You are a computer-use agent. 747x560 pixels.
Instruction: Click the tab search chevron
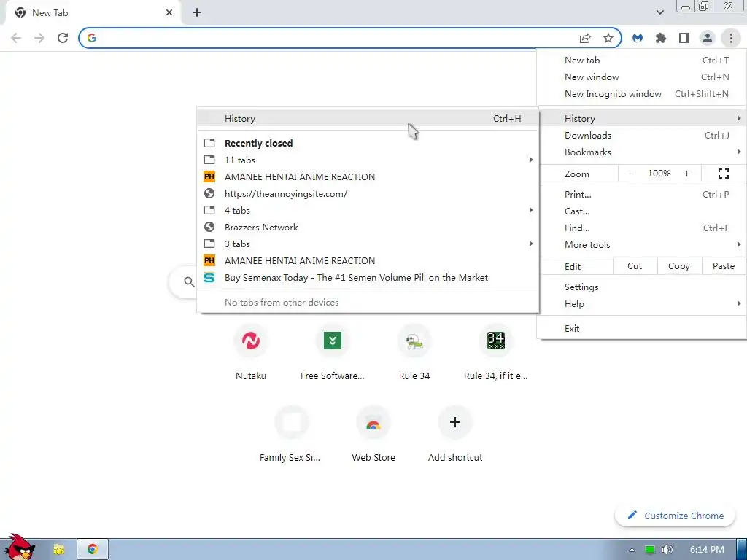[x=659, y=13]
